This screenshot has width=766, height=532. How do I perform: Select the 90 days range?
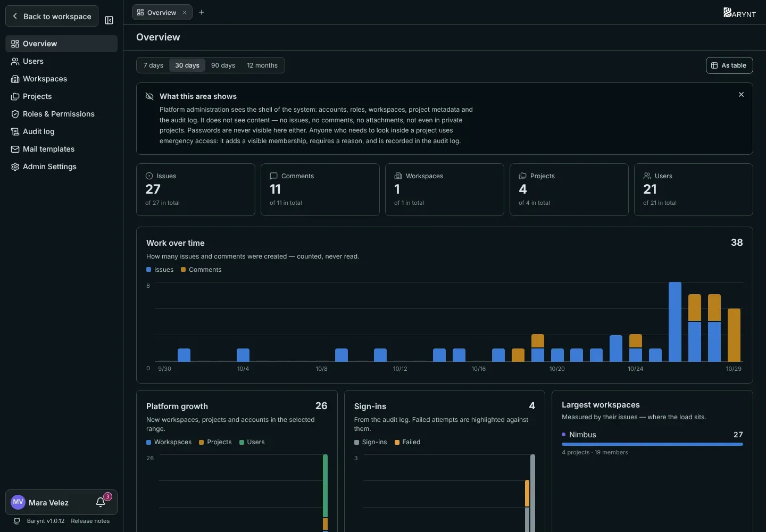tap(223, 65)
